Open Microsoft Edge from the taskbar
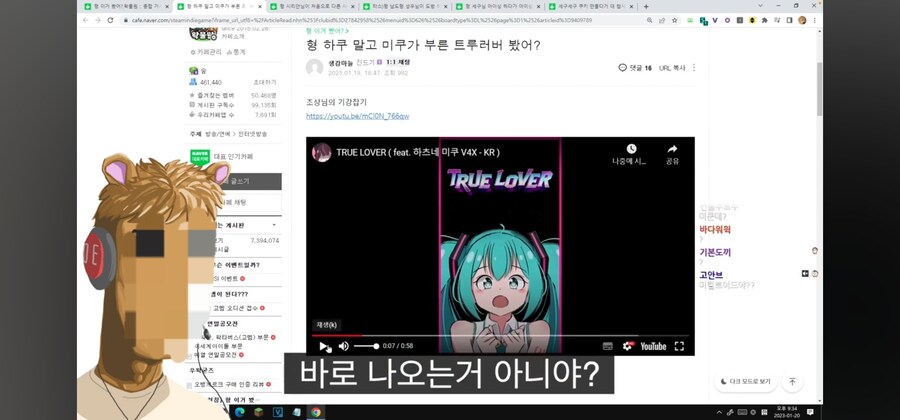 [x=239, y=412]
